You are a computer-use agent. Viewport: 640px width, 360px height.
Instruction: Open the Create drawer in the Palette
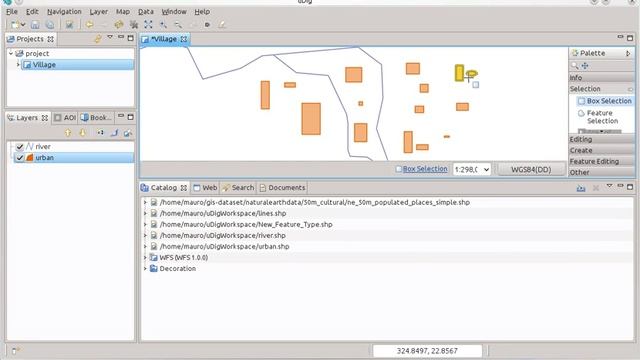(x=602, y=150)
